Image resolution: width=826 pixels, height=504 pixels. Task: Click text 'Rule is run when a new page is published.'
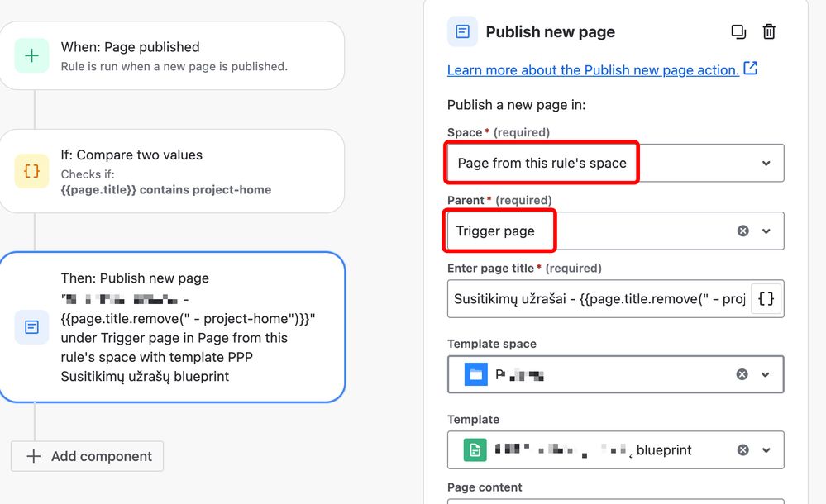(174, 66)
